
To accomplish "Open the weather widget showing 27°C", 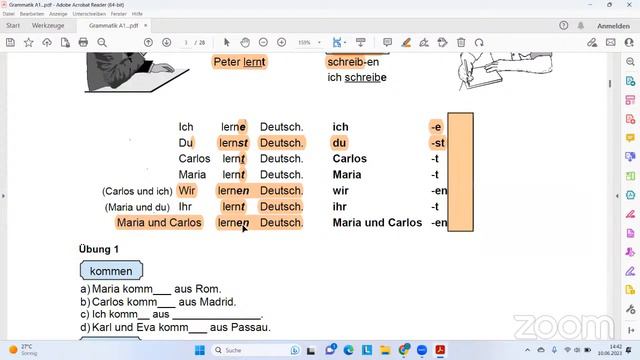I will 22,350.
